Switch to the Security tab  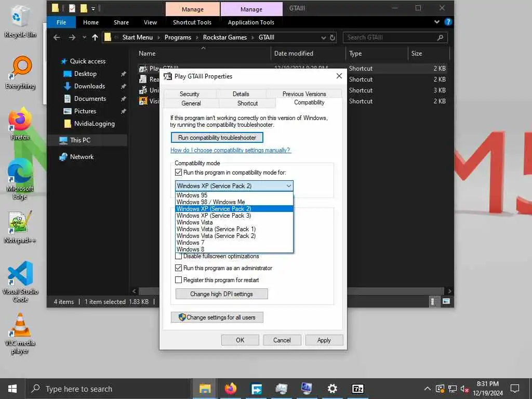click(189, 94)
